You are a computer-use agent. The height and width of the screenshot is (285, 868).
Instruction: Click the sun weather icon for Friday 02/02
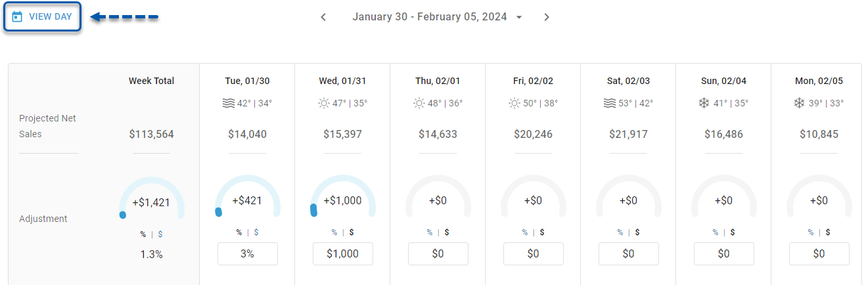514,103
